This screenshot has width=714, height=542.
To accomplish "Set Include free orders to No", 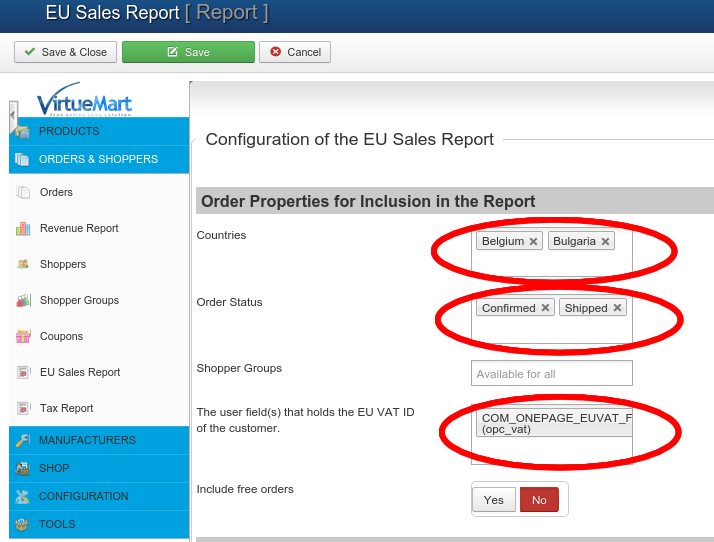I will pyautogui.click(x=539, y=500).
